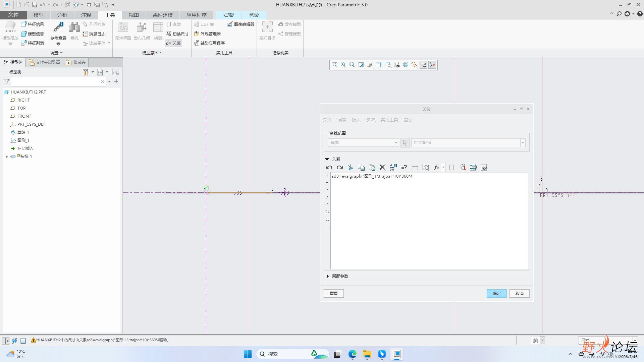Open 参考查看器 reference viewer

pyautogui.click(x=58, y=34)
